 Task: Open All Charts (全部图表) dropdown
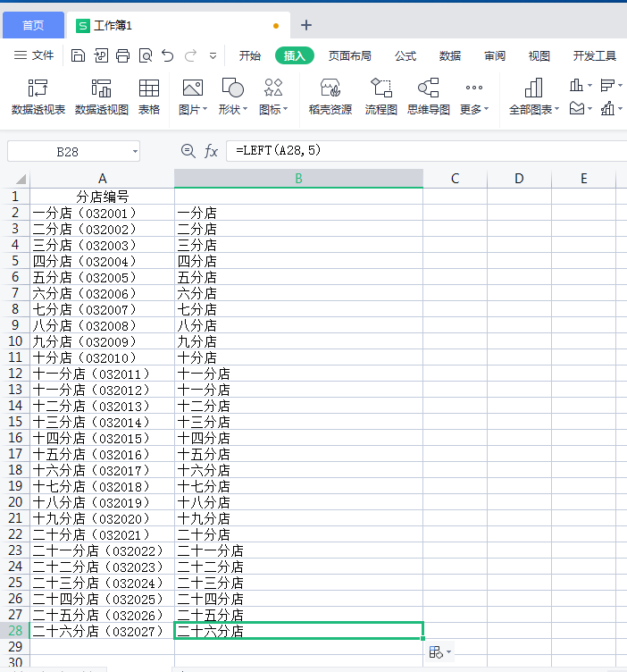[x=533, y=97]
